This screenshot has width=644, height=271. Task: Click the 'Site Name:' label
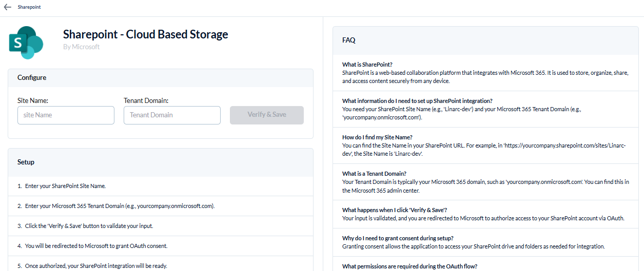tap(33, 100)
